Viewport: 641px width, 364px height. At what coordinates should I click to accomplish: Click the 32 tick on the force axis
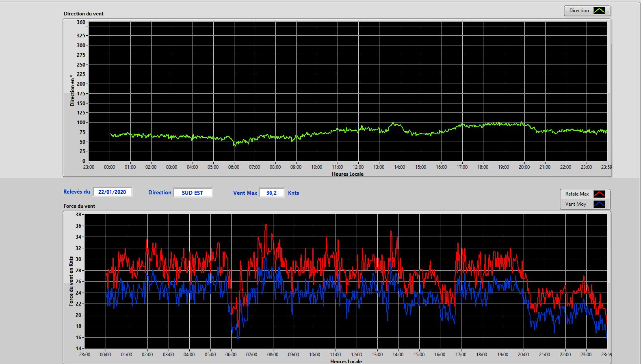click(x=78, y=248)
